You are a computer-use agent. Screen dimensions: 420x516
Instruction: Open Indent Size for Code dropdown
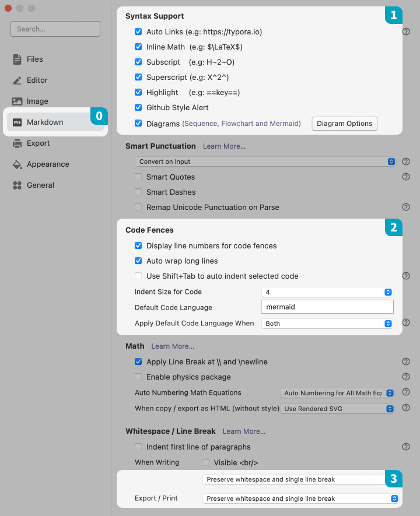tap(327, 292)
